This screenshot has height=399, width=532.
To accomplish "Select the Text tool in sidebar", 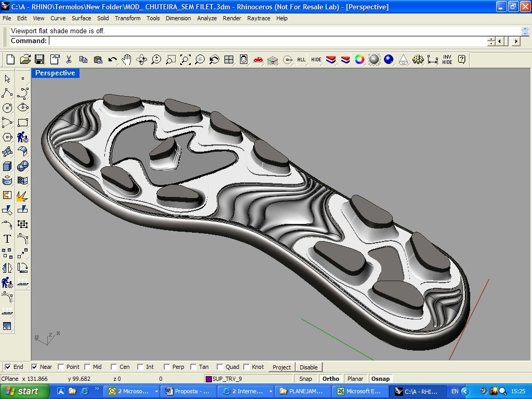I will (x=7, y=239).
